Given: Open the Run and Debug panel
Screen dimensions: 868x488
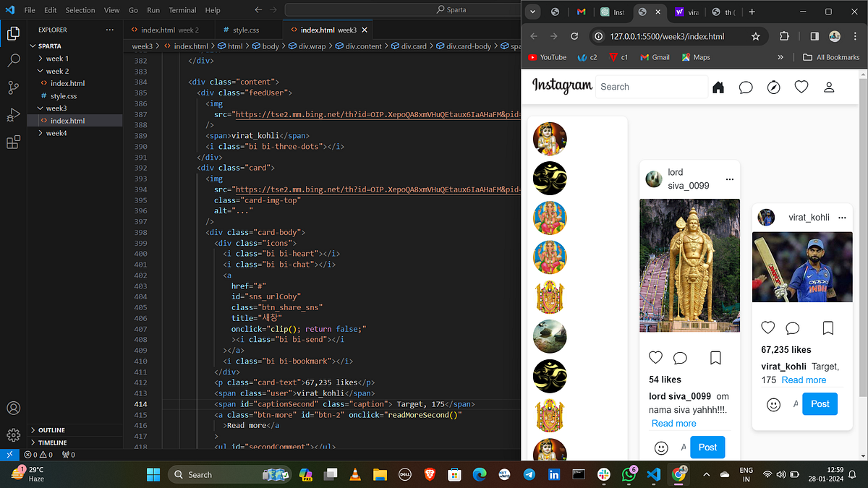Looking at the screenshot, I should click(x=13, y=114).
